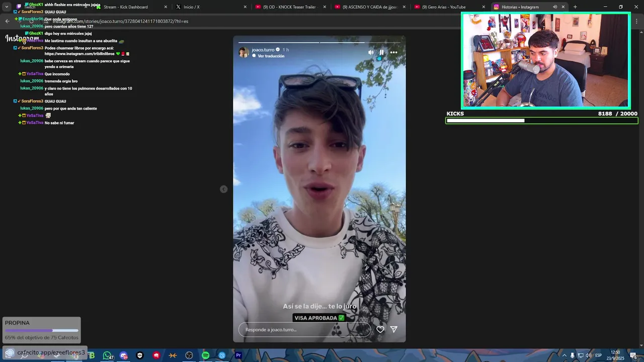Screen dimensions: 644x362
Task: Change the ESP keyboard language
Action: pos(598,355)
